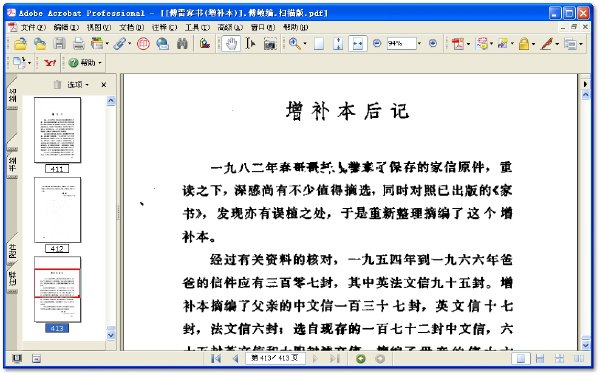The height and width of the screenshot is (375, 600).
Task: Select the Zoom In magnifier tool
Action: point(294,44)
